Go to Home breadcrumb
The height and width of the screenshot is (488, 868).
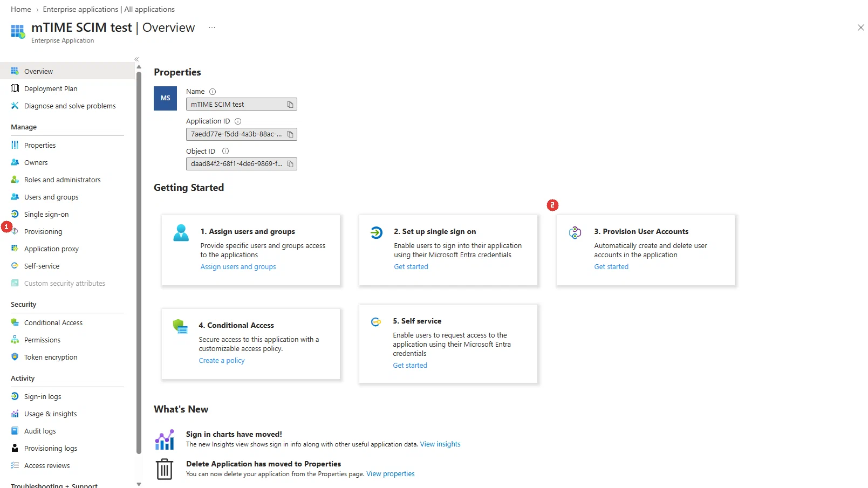tap(21, 9)
